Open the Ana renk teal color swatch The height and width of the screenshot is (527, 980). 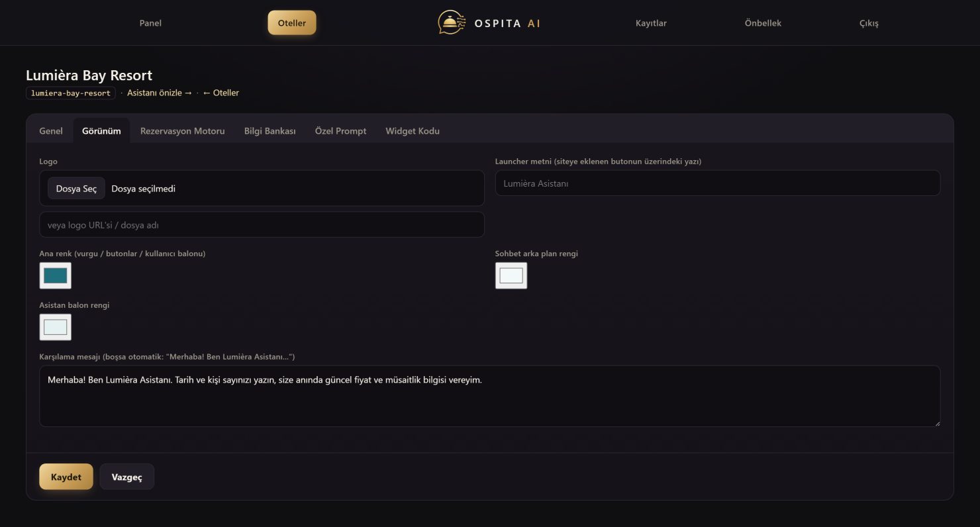coord(56,275)
